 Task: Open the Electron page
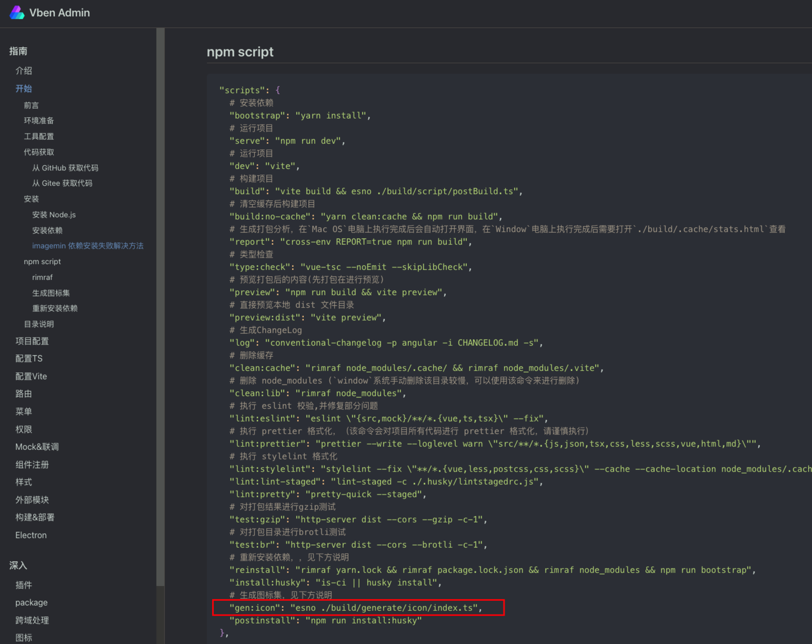(x=31, y=535)
